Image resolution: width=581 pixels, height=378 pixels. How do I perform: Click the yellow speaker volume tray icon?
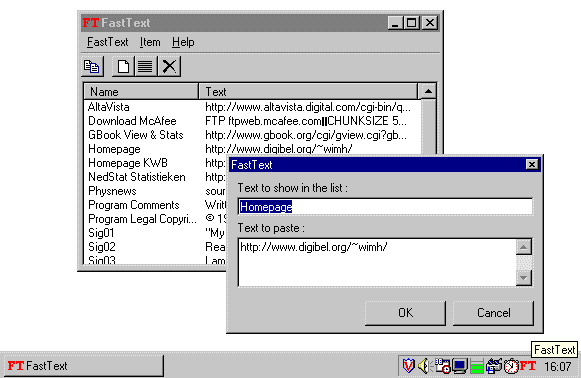coord(424,366)
